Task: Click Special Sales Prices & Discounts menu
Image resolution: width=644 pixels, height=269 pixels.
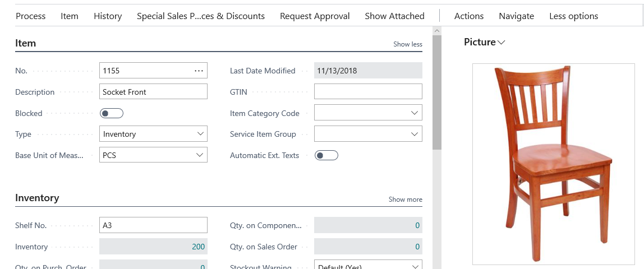Action: [x=200, y=16]
